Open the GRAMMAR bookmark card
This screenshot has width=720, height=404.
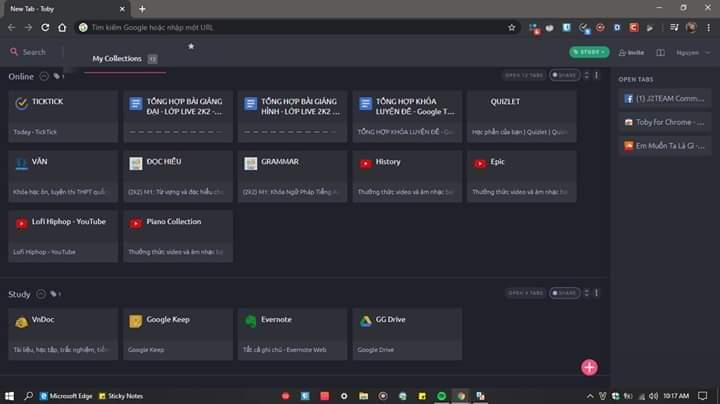(x=292, y=176)
